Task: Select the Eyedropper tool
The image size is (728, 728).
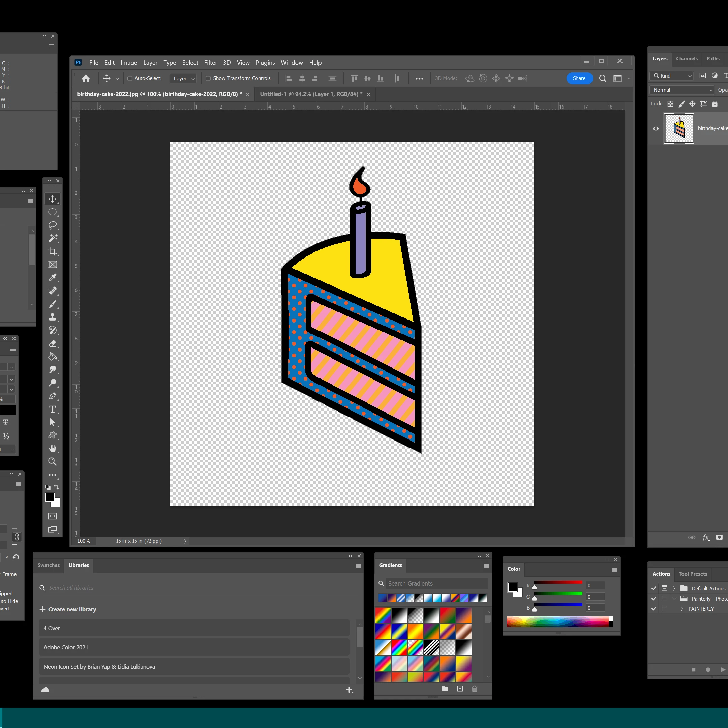Action: click(x=52, y=278)
